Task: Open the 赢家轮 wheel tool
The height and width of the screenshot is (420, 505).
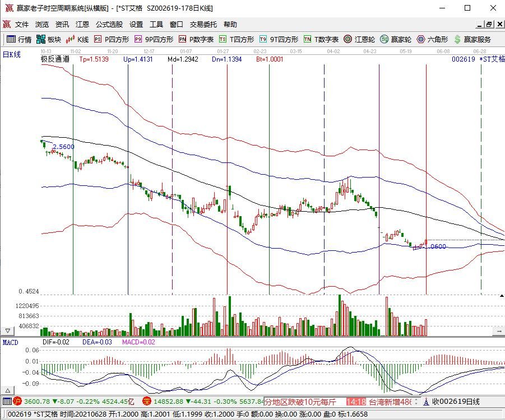Action: (396, 39)
